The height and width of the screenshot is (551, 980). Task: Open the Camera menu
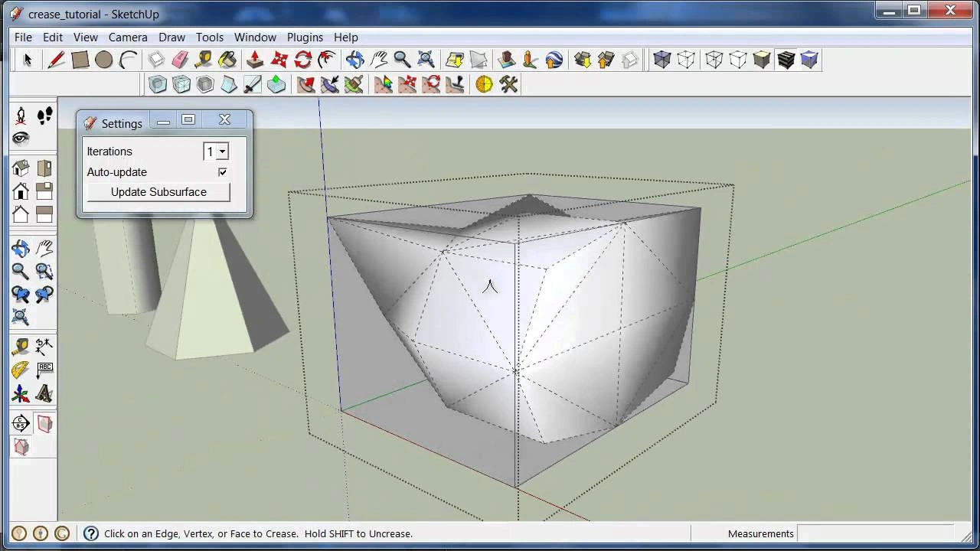pyautogui.click(x=128, y=37)
